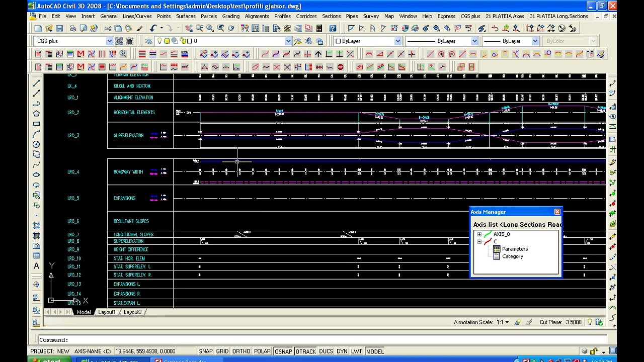Toggle DUCS in status bar
644x362 pixels.
[x=326, y=351]
